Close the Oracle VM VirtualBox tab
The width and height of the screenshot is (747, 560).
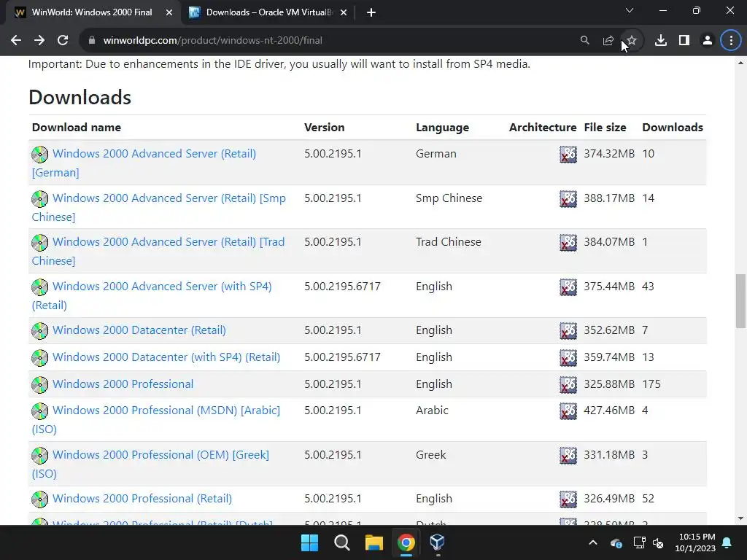[x=344, y=13]
